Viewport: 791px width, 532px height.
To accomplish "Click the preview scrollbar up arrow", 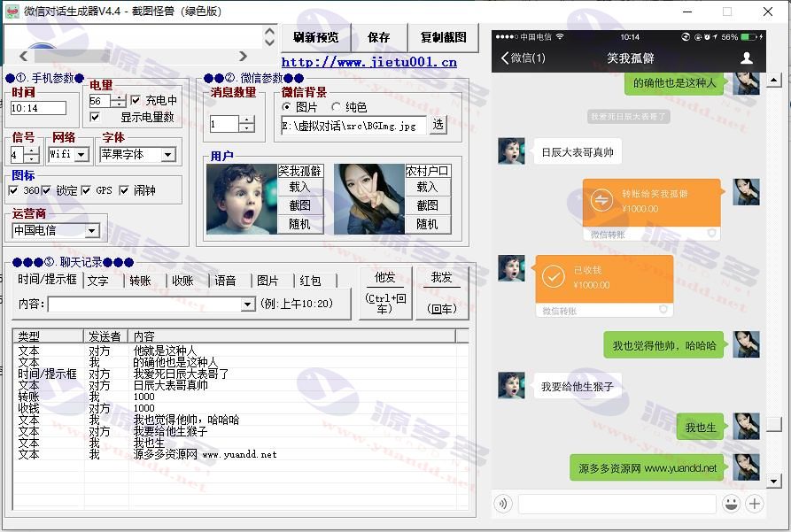I will 774,81.
